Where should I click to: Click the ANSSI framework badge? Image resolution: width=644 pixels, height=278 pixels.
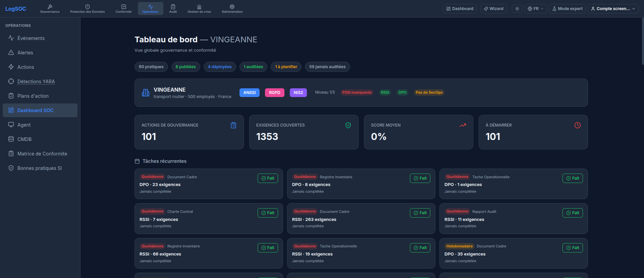click(250, 93)
